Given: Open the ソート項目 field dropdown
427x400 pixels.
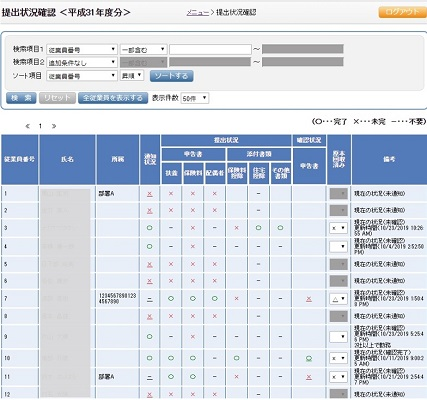Looking at the screenshot, I should [x=82, y=76].
